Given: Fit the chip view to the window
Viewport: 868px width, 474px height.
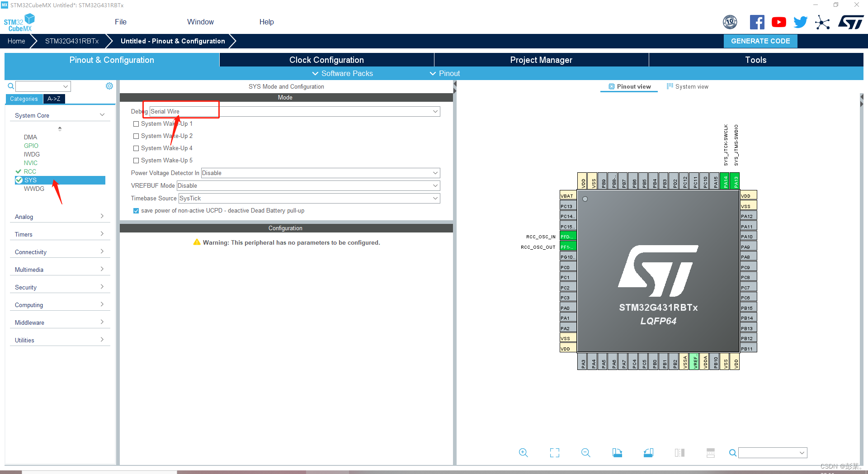Looking at the screenshot, I should (555, 453).
